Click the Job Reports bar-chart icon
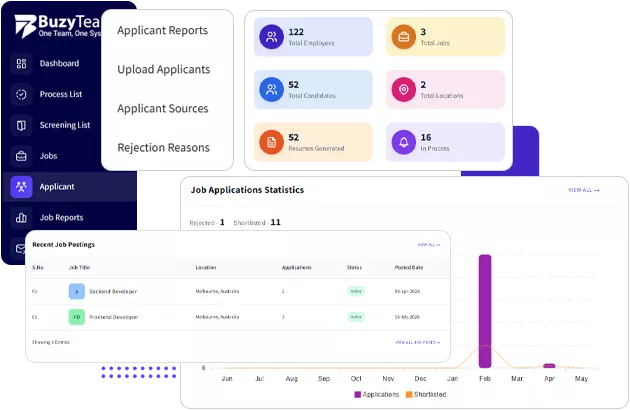 point(21,218)
